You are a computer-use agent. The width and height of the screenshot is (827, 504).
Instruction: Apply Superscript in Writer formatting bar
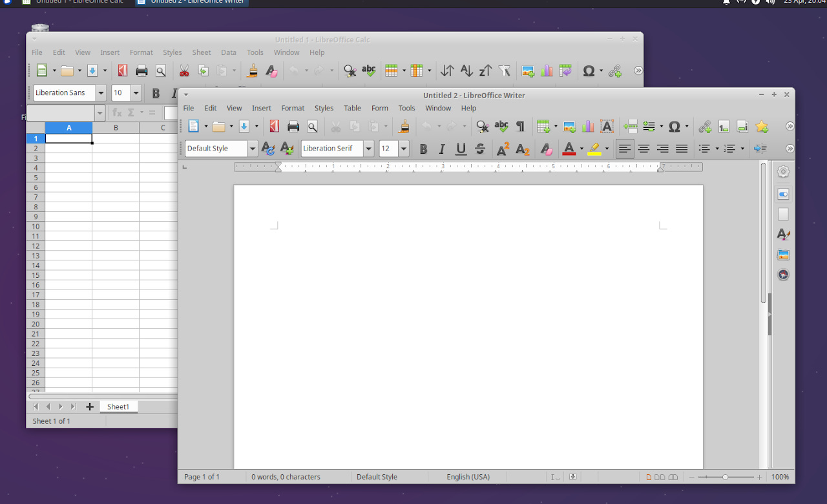pyautogui.click(x=503, y=149)
